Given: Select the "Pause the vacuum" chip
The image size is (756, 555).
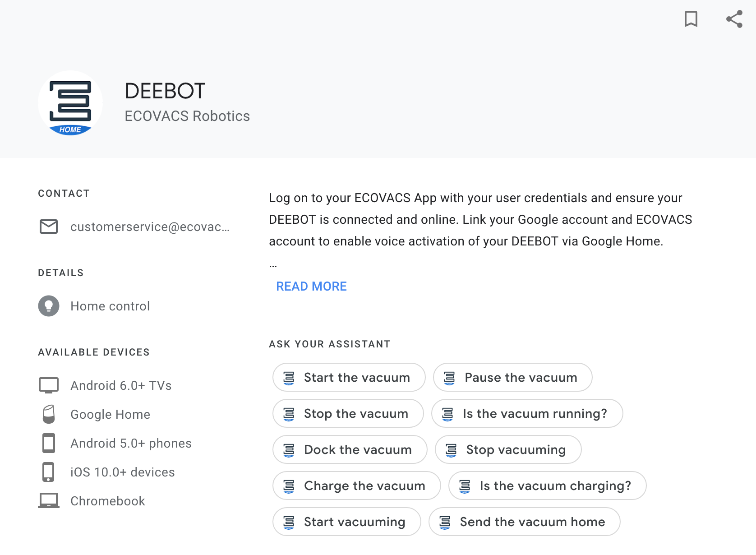Looking at the screenshot, I should (x=513, y=377).
